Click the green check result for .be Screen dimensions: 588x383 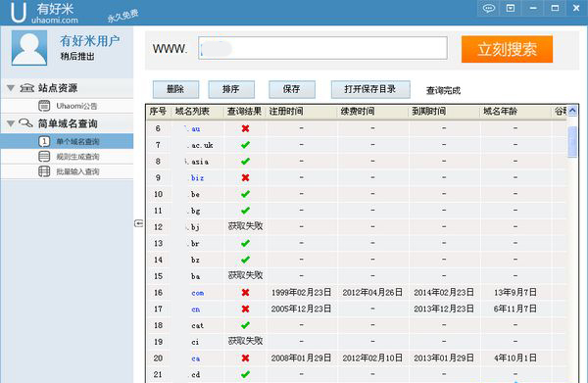245,194
